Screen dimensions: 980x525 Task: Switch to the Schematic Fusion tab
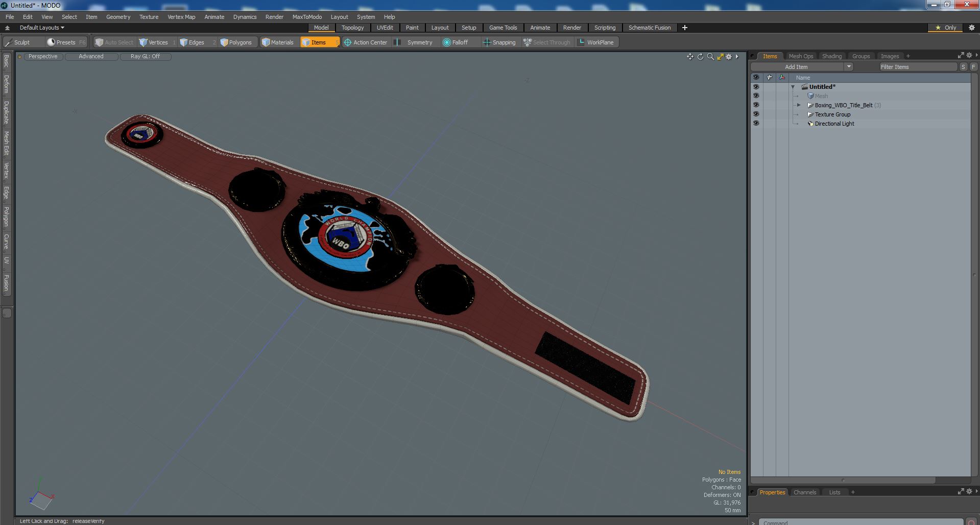point(650,28)
